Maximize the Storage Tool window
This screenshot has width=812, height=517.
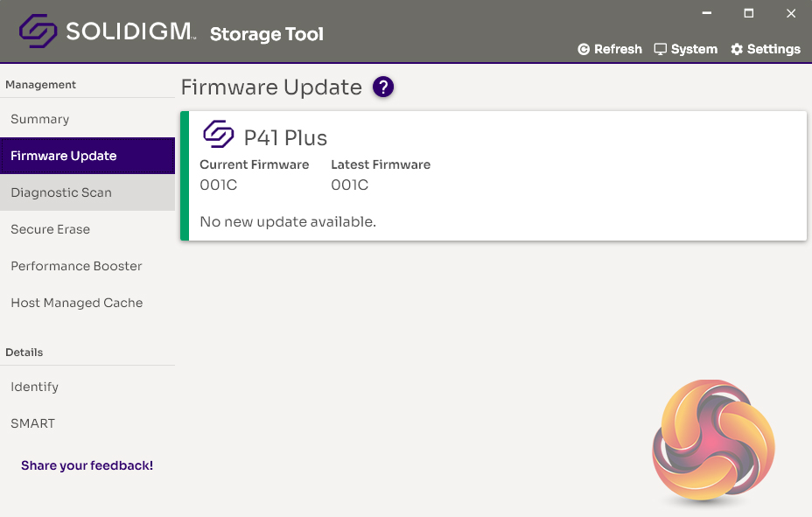tap(749, 13)
